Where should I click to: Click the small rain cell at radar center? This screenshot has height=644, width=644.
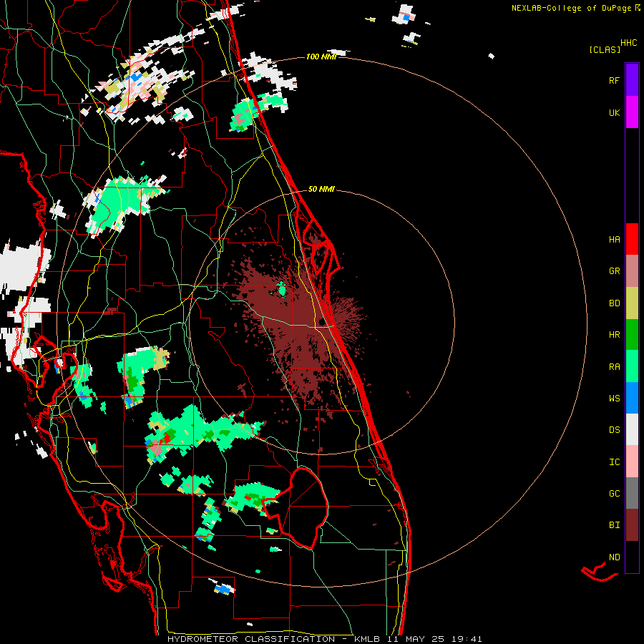click(282, 290)
